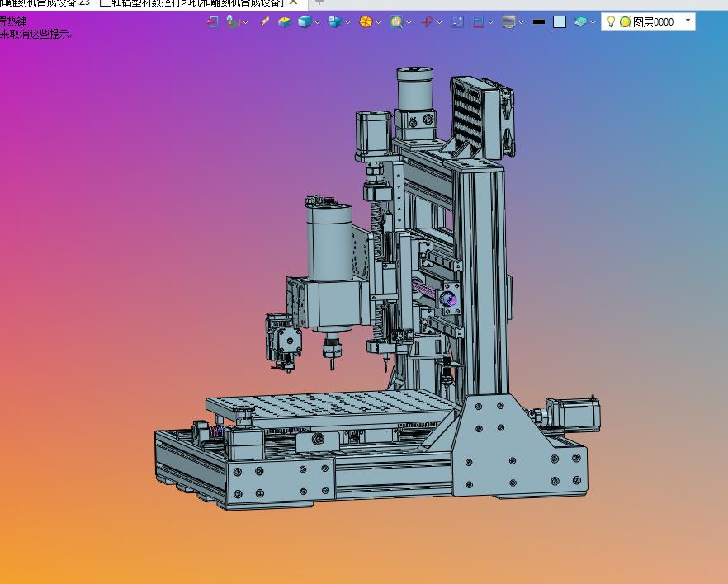Close the current document tab
This screenshot has width=728, height=584.
[x=293, y=2]
